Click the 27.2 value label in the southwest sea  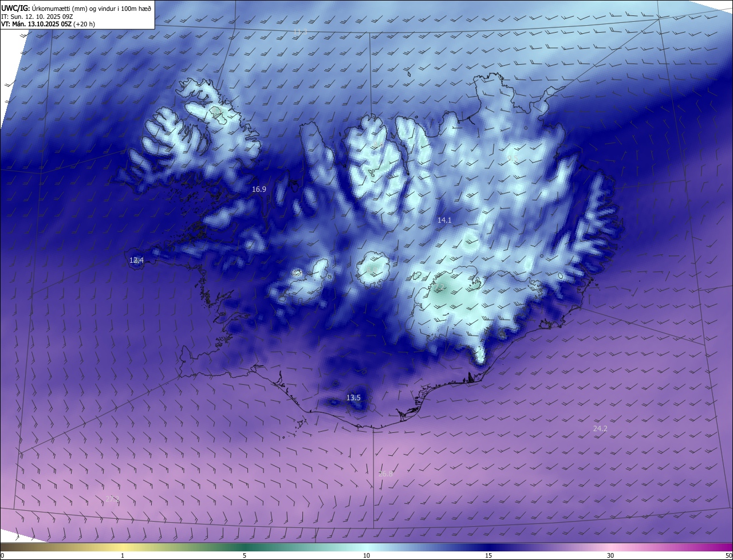pos(112,499)
